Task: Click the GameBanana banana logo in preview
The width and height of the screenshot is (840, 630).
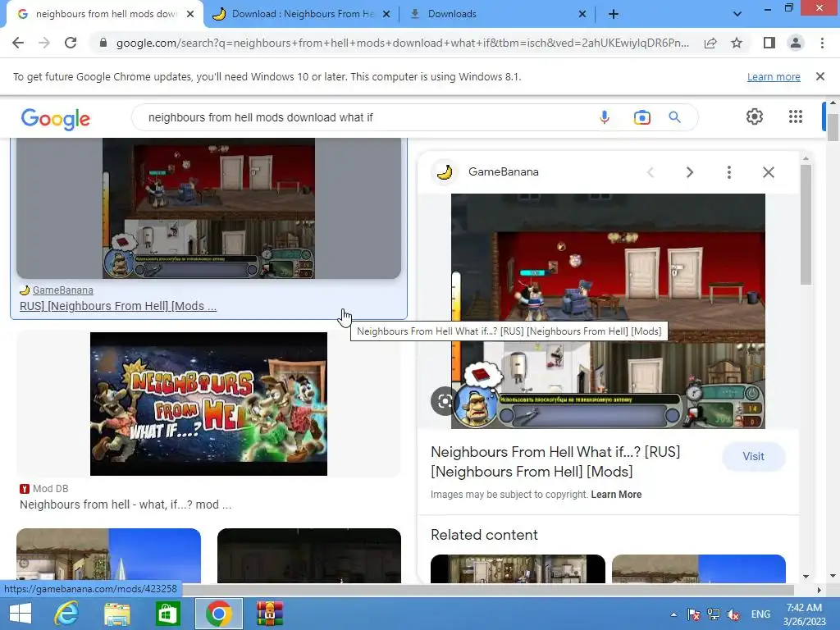Action: (445, 172)
